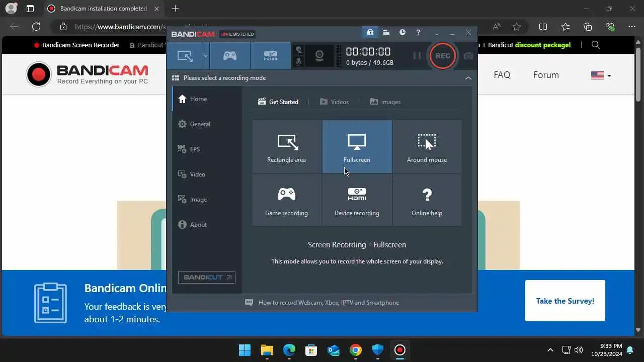
Task: Switch to Images tab
Action: pos(385,102)
